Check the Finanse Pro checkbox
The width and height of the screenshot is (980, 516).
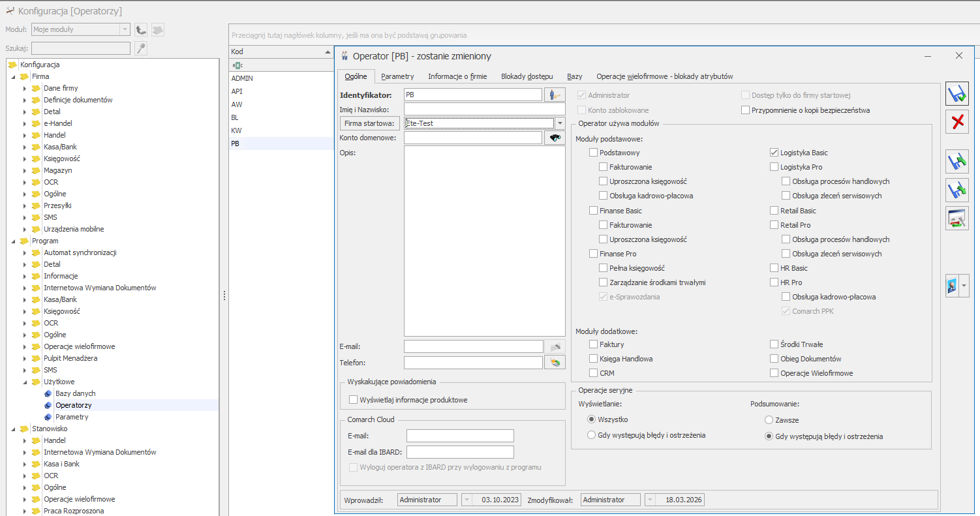coord(593,254)
